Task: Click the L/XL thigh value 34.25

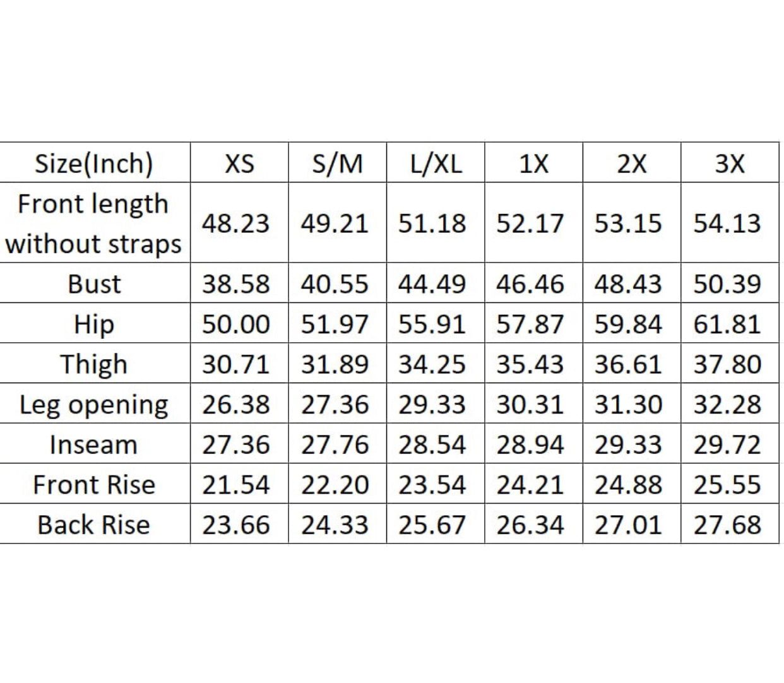Action: coord(432,364)
